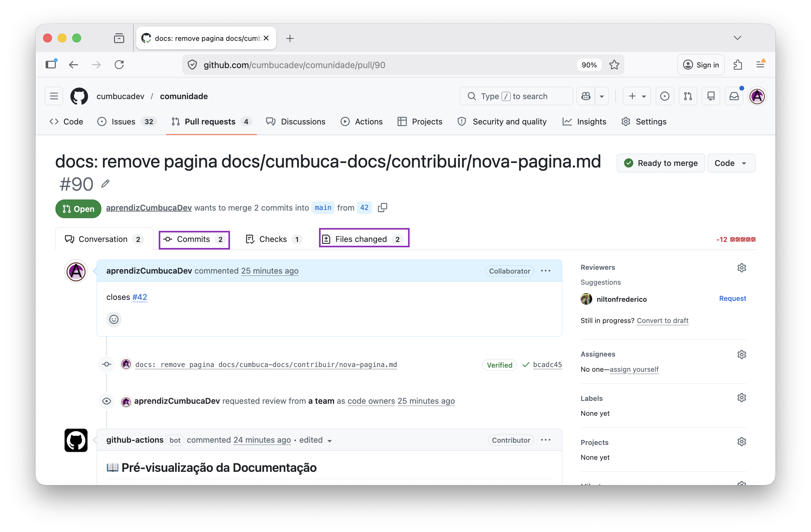
Task: Switch to the Conversation tab
Action: 104,239
